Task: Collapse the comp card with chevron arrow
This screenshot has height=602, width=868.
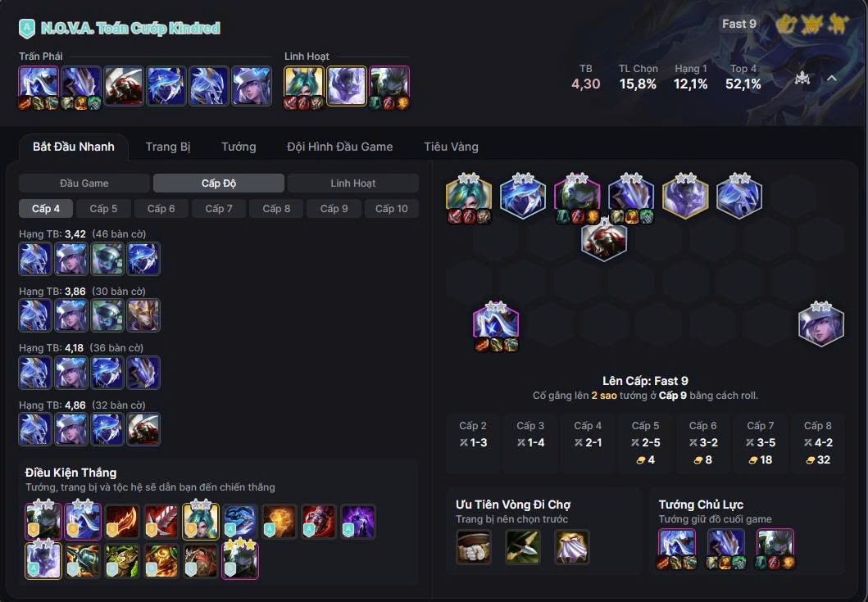Action: pyautogui.click(x=831, y=79)
